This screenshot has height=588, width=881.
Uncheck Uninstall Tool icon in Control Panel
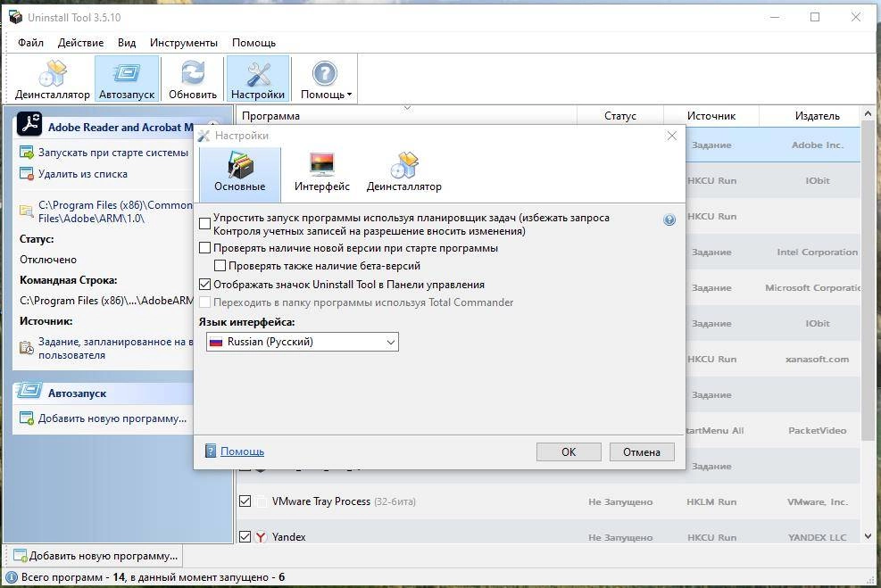point(205,284)
